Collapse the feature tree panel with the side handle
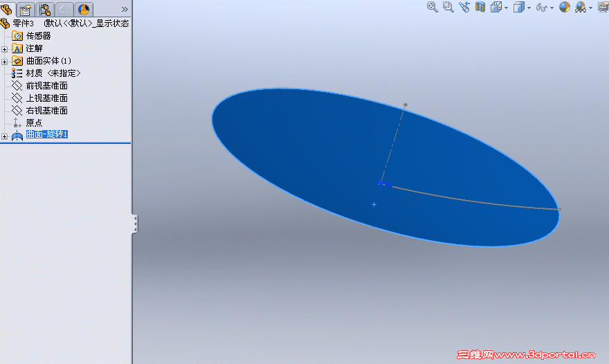Screen dimensions: 609x364 [x=135, y=224]
